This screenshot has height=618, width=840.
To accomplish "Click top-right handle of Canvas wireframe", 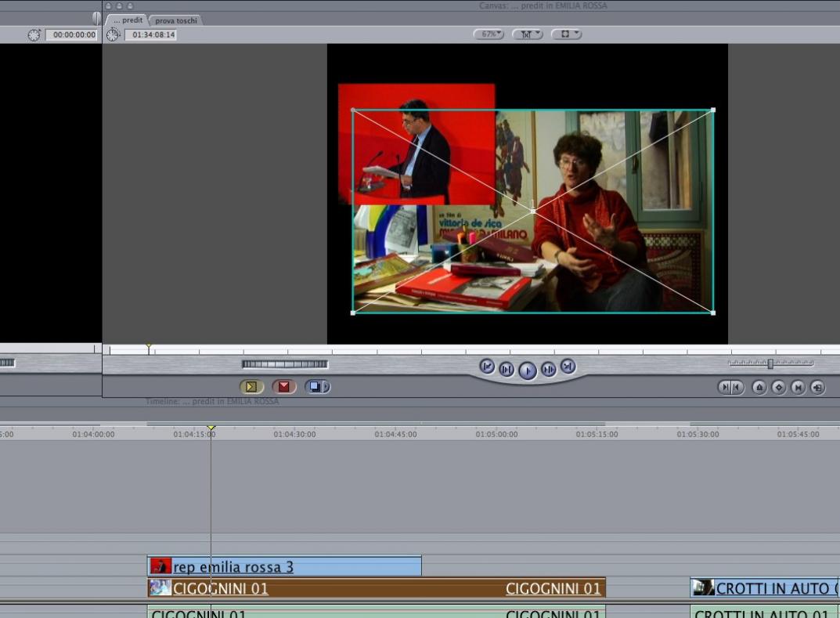I will [x=713, y=110].
